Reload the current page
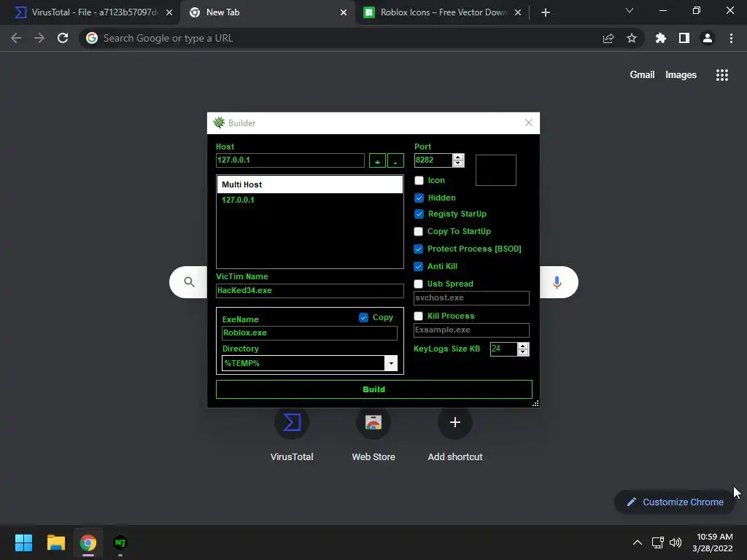Viewport: 747px width, 560px height. 63,38
